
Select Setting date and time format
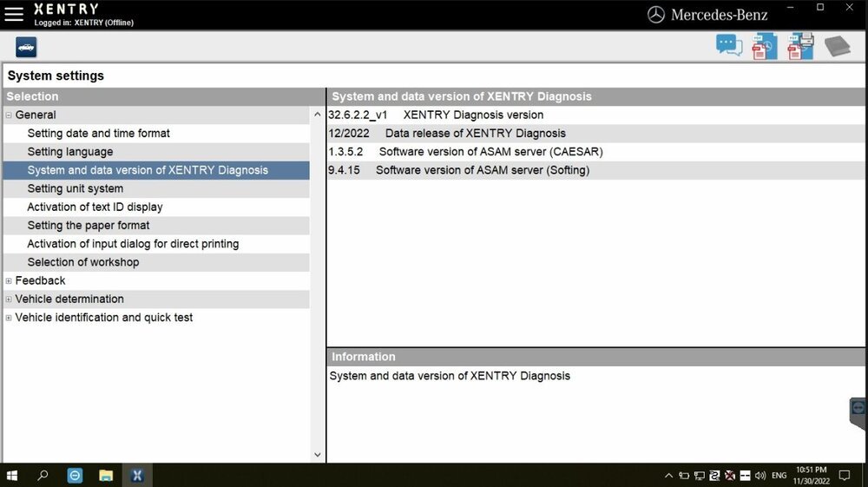coord(98,134)
